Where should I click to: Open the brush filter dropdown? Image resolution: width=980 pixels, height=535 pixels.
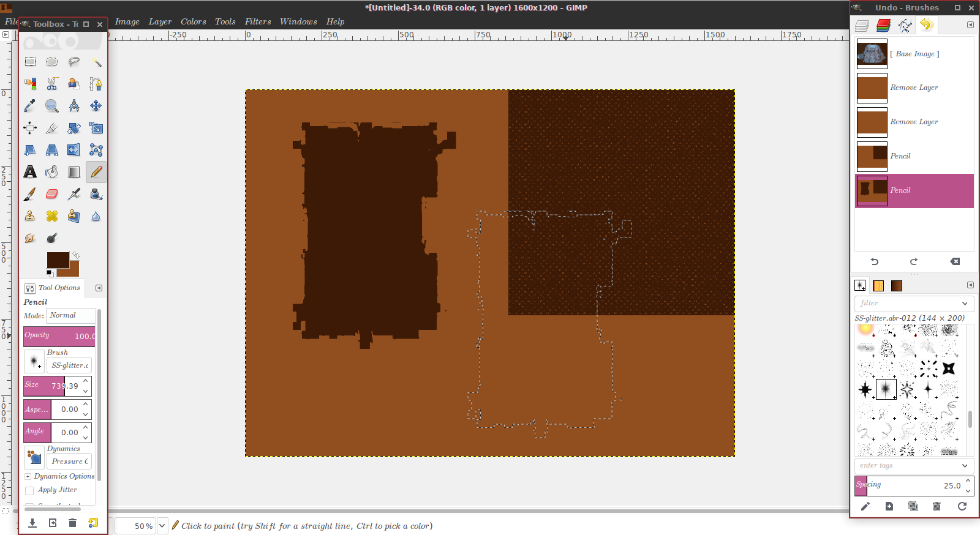(x=965, y=304)
